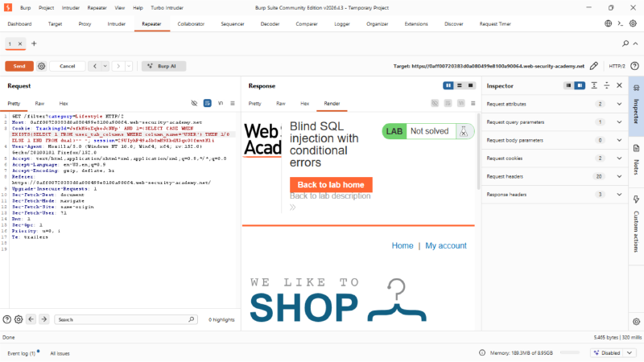Open the Raw response tab
The width and height of the screenshot is (644, 362).
281,104
